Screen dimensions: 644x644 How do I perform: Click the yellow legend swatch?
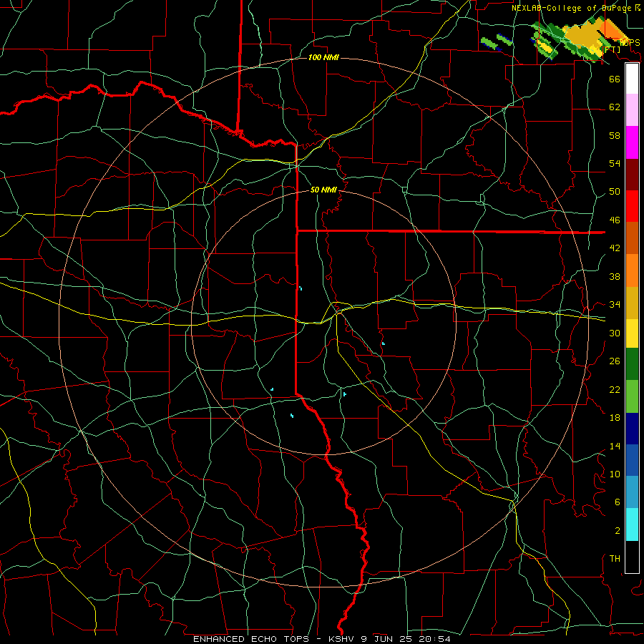point(632,333)
